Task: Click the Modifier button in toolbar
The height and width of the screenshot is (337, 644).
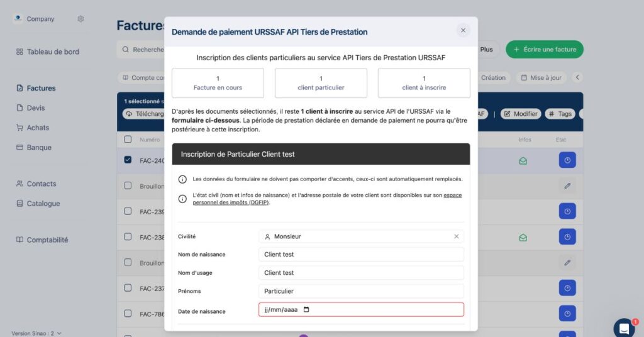Action: click(519, 114)
